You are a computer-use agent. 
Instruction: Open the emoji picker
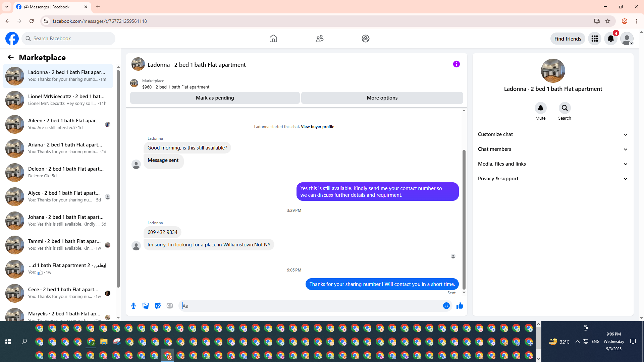(x=446, y=306)
